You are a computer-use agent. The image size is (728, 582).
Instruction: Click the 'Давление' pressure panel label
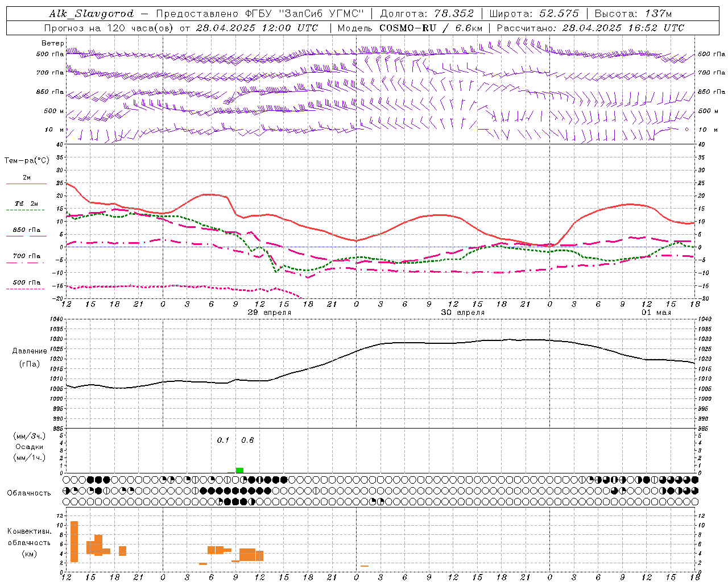(30, 351)
